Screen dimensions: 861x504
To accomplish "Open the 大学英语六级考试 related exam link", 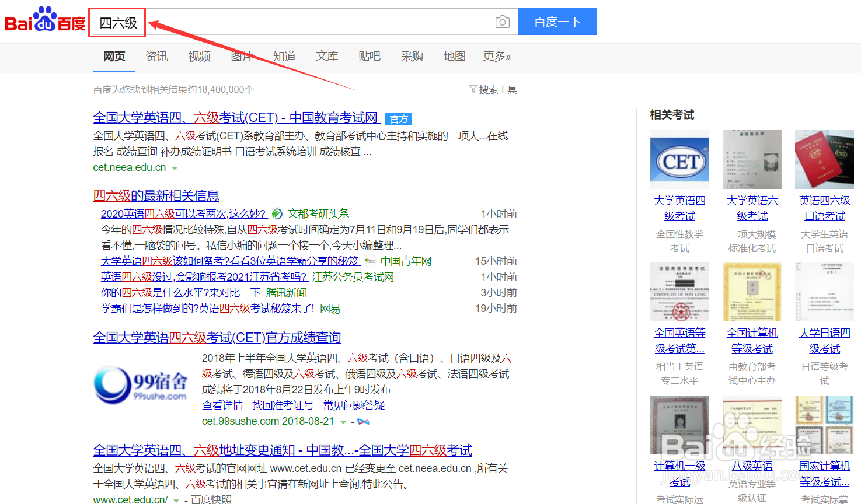I will coord(752,208).
